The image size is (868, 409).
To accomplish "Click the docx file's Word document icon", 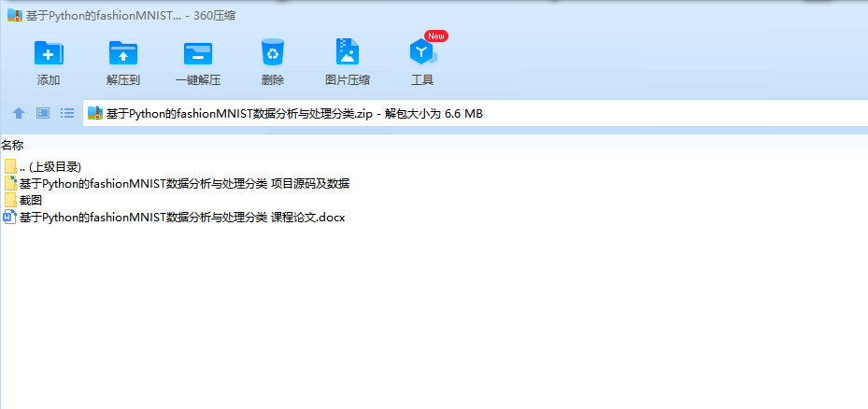I will click(x=10, y=218).
